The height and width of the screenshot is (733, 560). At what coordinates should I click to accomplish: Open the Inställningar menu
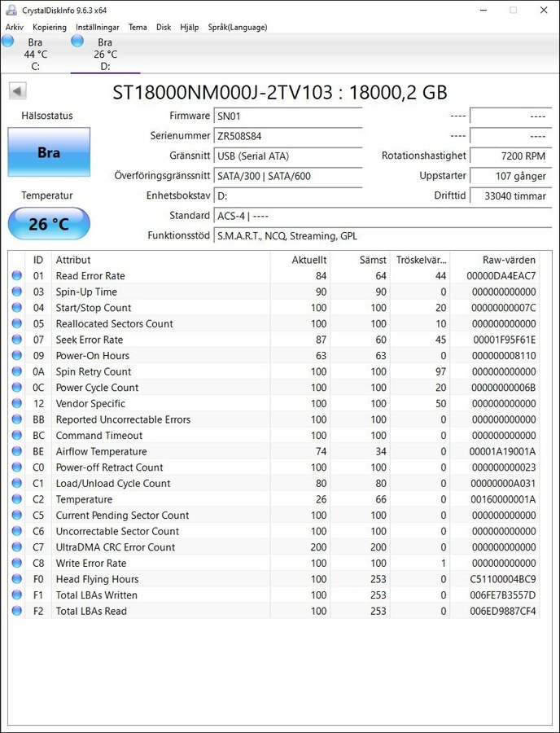coord(97,27)
